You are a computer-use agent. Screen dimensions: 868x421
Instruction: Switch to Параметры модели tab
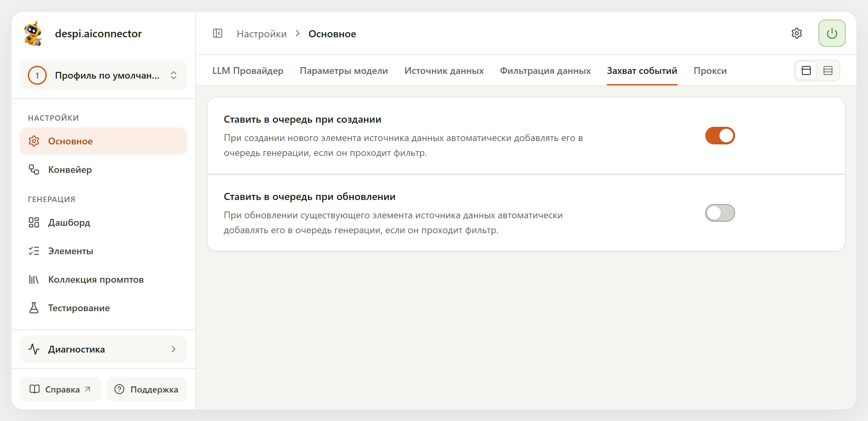tap(344, 71)
